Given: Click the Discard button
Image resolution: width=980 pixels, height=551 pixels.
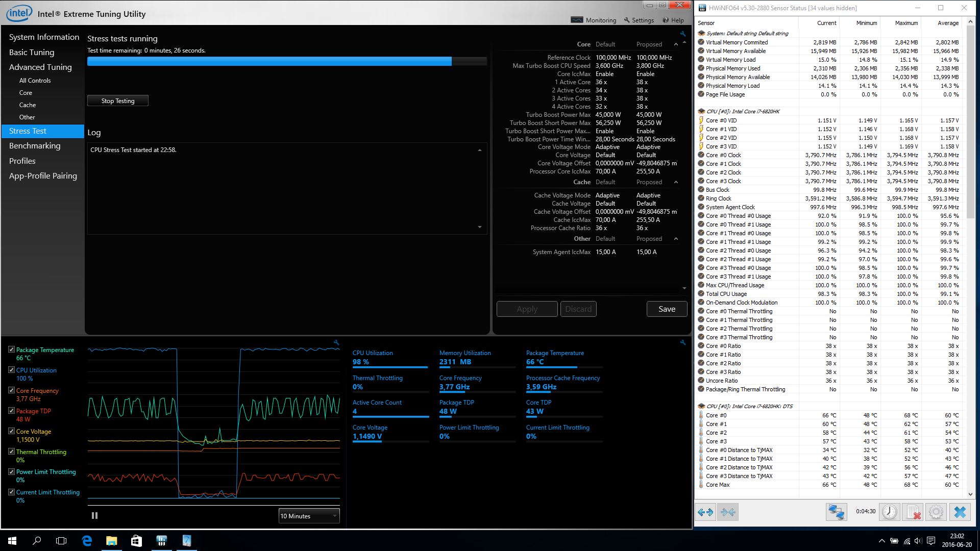Looking at the screenshot, I should (578, 309).
